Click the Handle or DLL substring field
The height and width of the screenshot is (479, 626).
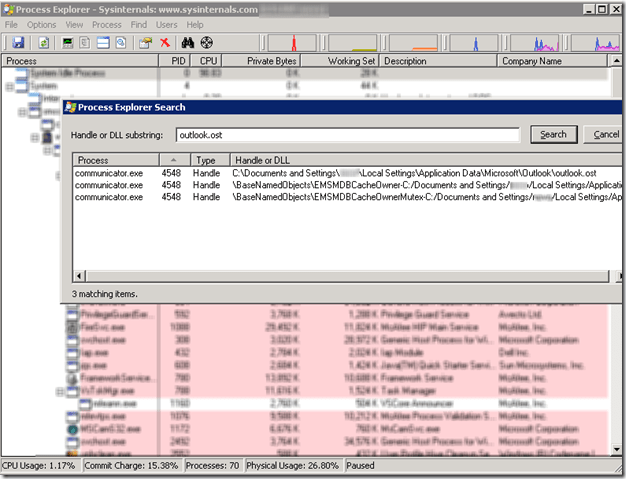[346, 134]
